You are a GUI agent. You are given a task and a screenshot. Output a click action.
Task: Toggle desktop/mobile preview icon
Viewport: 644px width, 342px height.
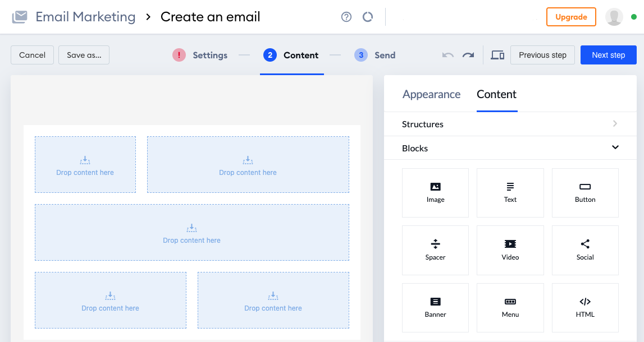(x=497, y=55)
